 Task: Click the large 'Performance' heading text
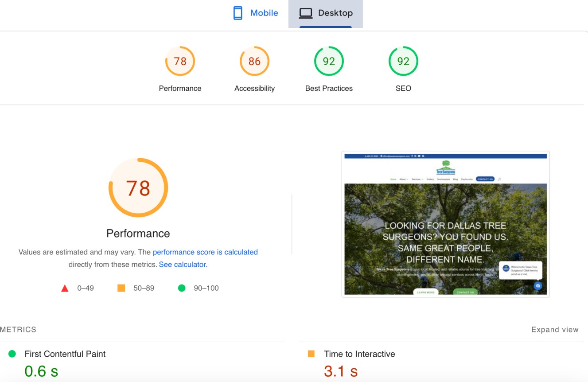pyautogui.click(x=138, y=234)
